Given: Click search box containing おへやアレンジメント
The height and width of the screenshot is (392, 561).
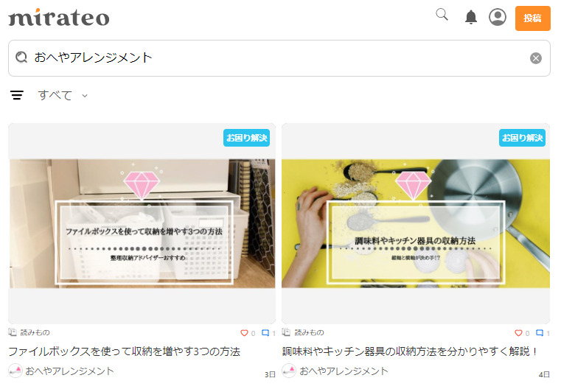Looking at the screenshot, I should 279,58.
